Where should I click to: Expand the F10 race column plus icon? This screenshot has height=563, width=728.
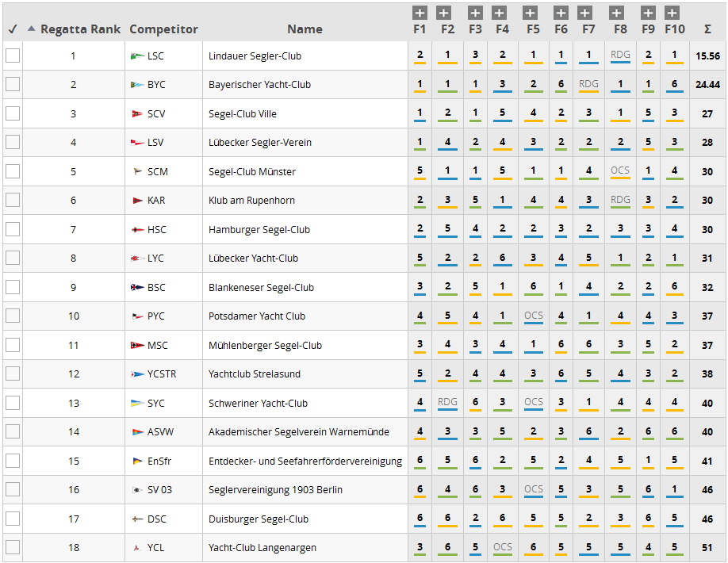(672, 13)
